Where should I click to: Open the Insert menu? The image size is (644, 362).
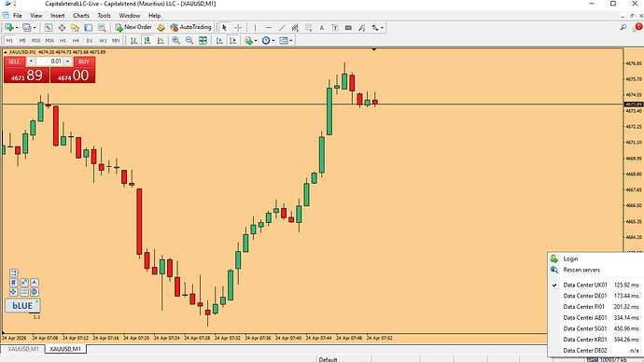58,16
